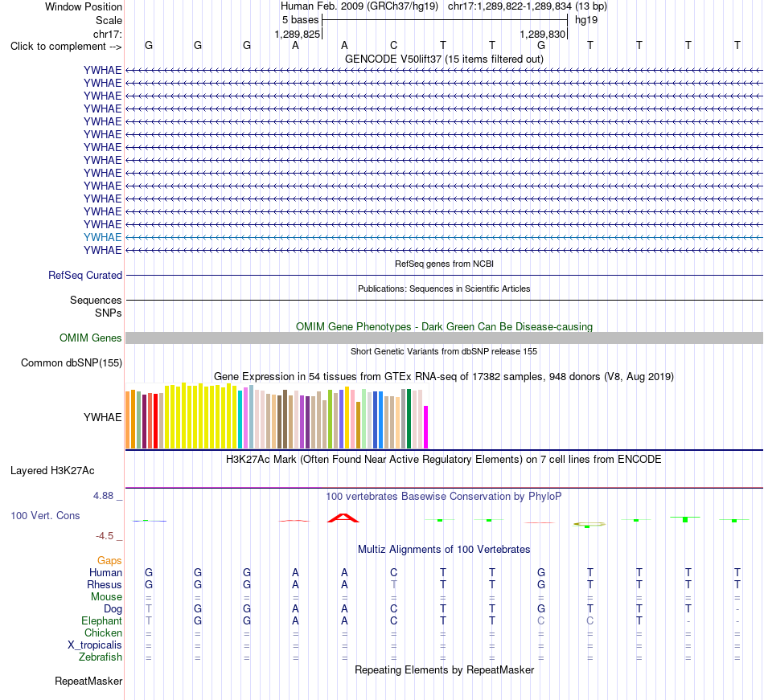Select the 100 Vert. Cons label
The width and height of the screenshot is (764, 700).
point(45,515)
